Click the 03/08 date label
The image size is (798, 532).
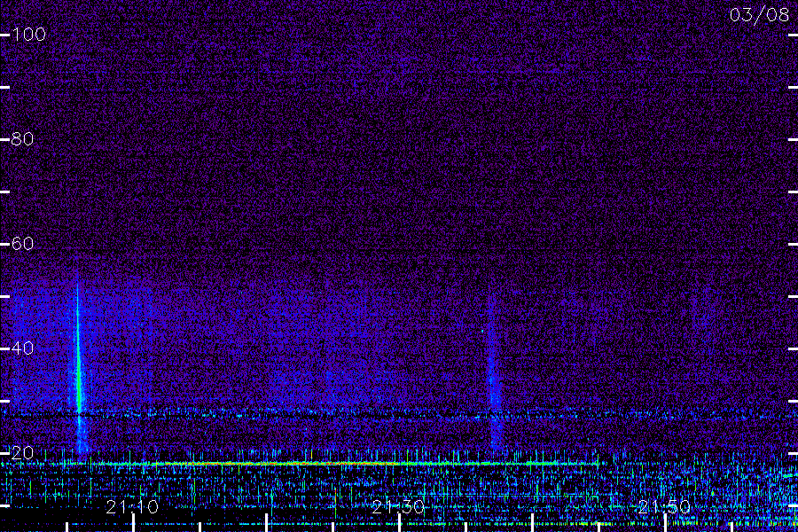coord(759,15)
